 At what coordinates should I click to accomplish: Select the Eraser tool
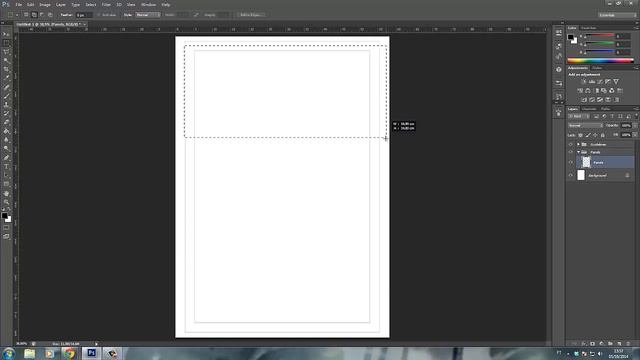6,122
